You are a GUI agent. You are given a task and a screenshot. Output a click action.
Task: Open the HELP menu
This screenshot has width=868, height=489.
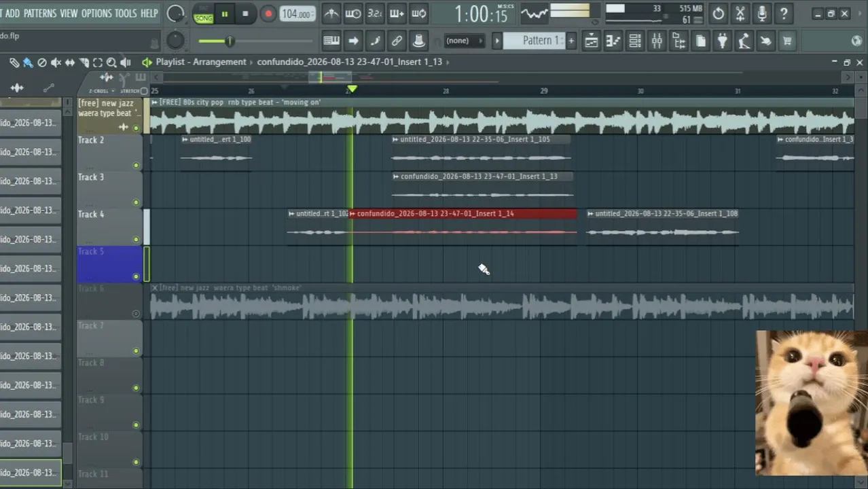pos(149,13)
